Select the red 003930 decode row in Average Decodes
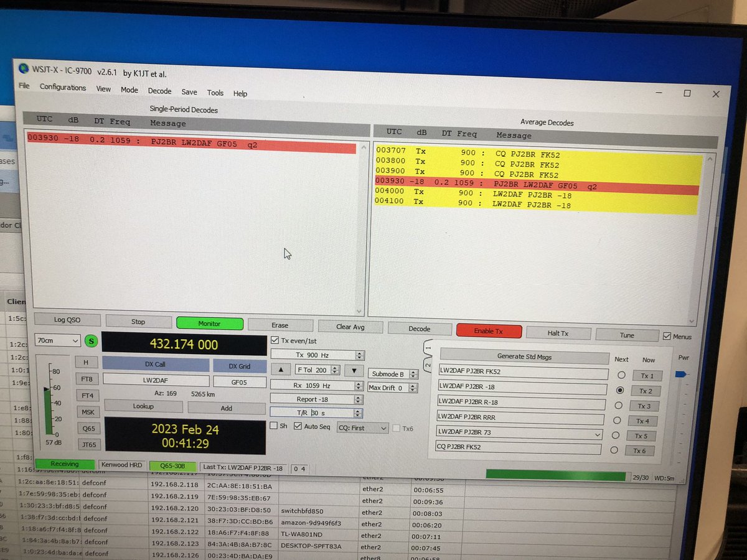The height and width of the screenshot is (560, 747). coord(536,185)
